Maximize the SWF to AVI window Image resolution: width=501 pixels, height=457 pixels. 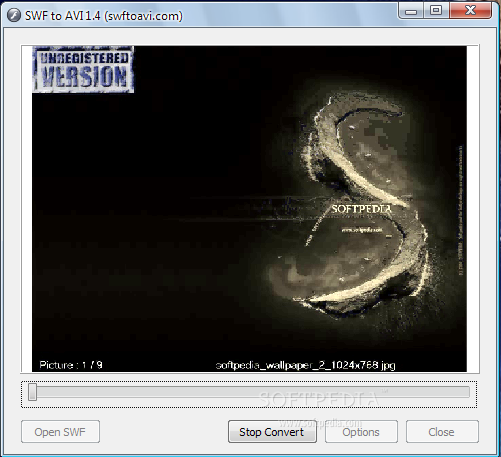tap(436, 11)
